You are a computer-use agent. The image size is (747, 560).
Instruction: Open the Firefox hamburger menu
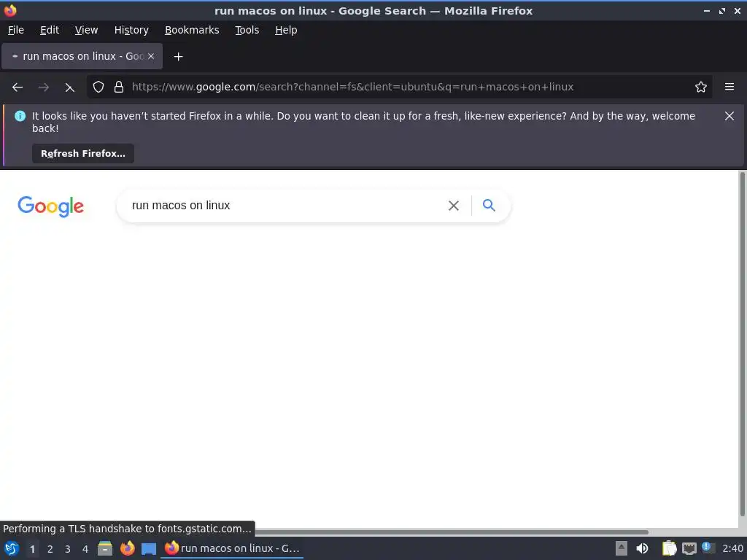click(729, 87)
